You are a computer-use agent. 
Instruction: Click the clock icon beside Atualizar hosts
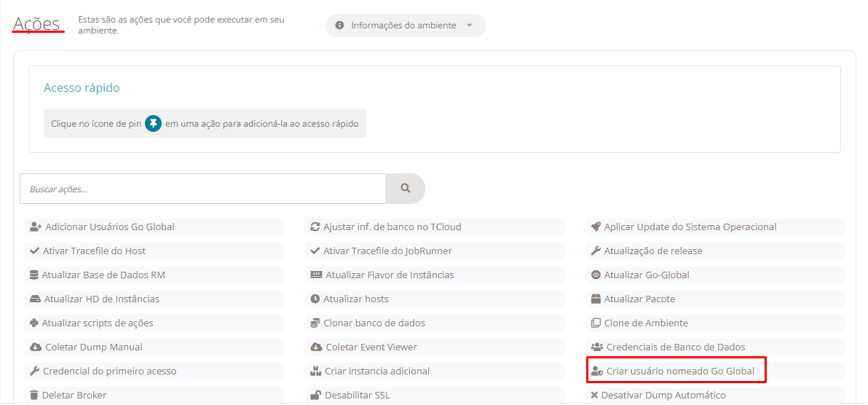[x=315, y=299]
